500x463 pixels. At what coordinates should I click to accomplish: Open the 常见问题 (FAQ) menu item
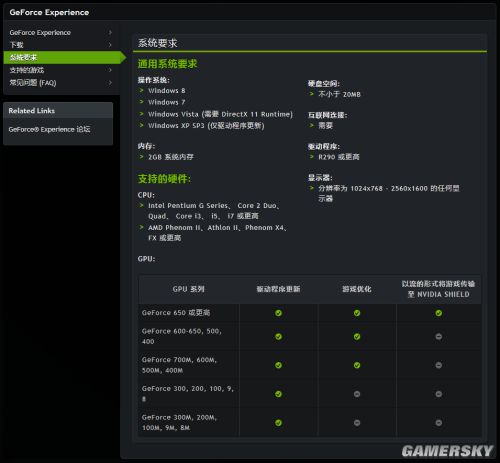point(33,83)
